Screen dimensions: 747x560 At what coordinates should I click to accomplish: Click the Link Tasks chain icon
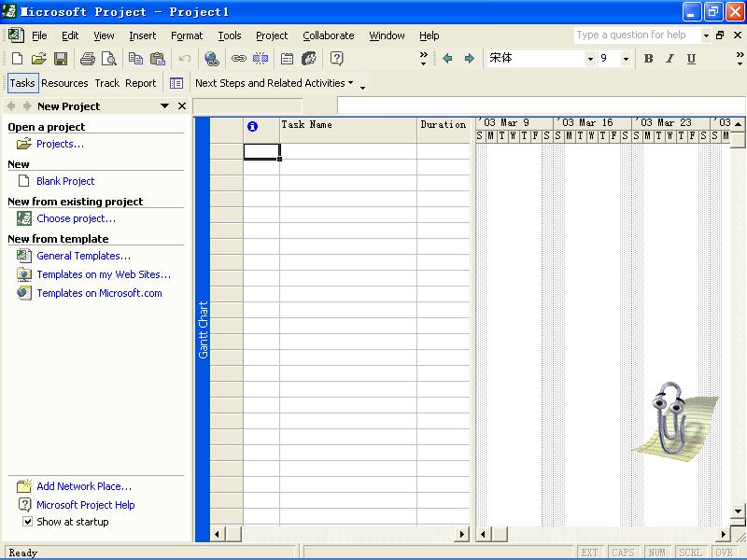(239, 59)
